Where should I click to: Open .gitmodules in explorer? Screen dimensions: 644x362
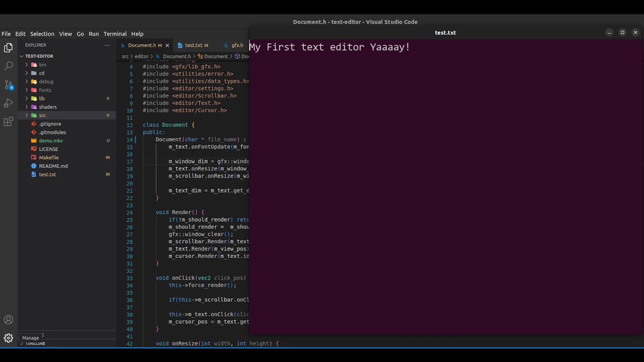click(x=52, y=132)
